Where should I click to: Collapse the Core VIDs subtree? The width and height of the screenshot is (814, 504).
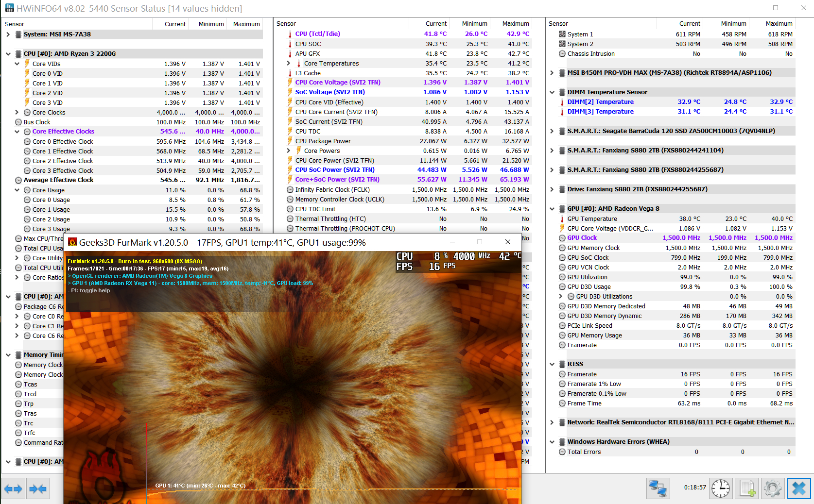coord(17,64)
